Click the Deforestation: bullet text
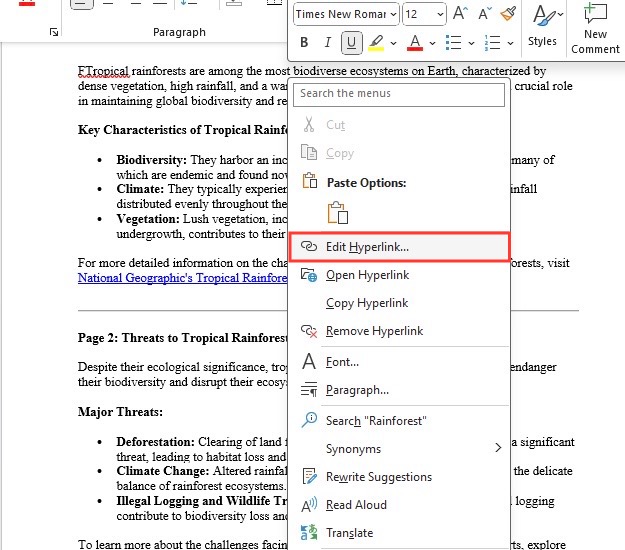This screenshot has height=550, width=625. click(x=155, y=442)
